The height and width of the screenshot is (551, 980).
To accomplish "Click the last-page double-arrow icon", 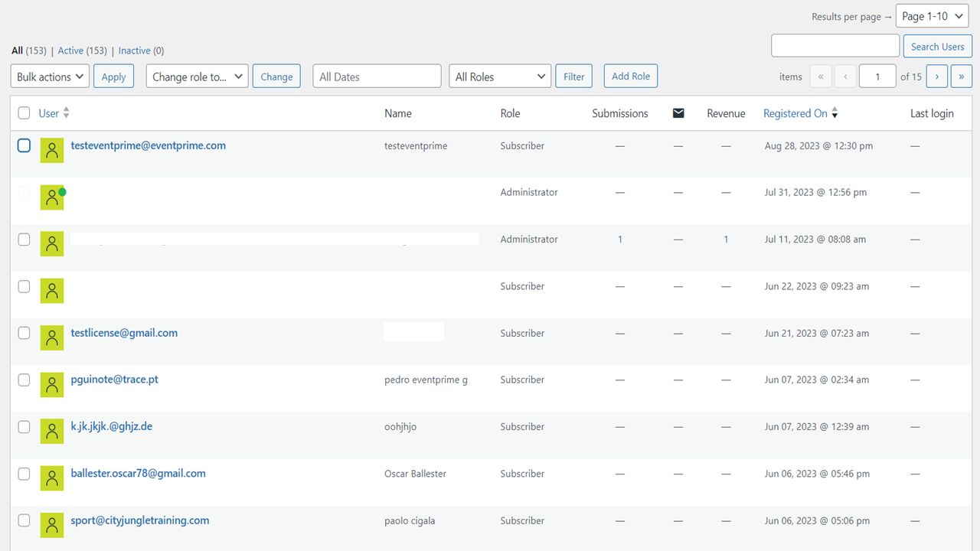I will (x=961, y=76).
